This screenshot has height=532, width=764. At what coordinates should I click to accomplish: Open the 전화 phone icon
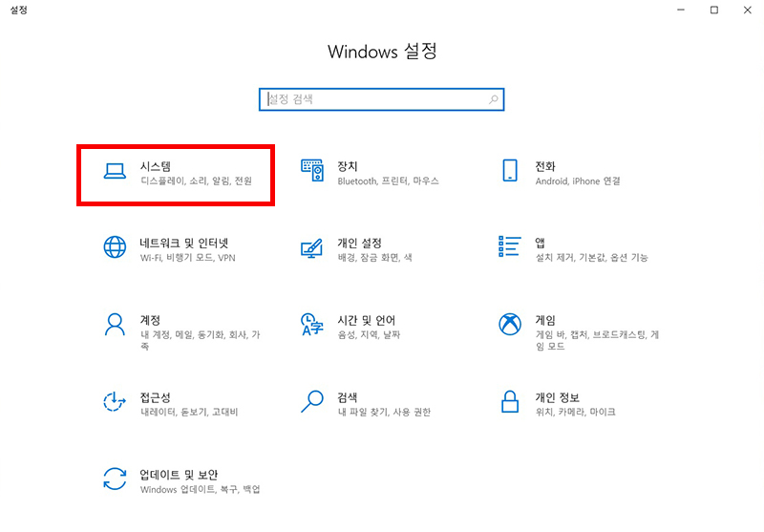(510, 171)
